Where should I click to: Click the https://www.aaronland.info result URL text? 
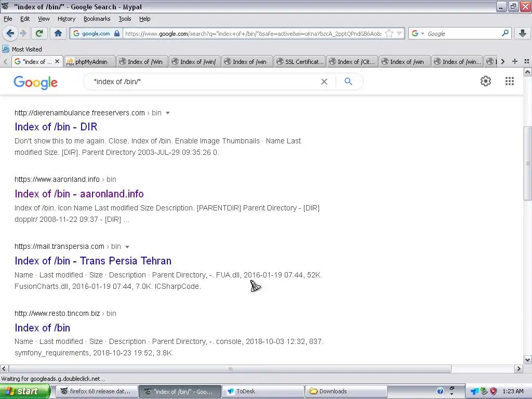click(57, 179)
